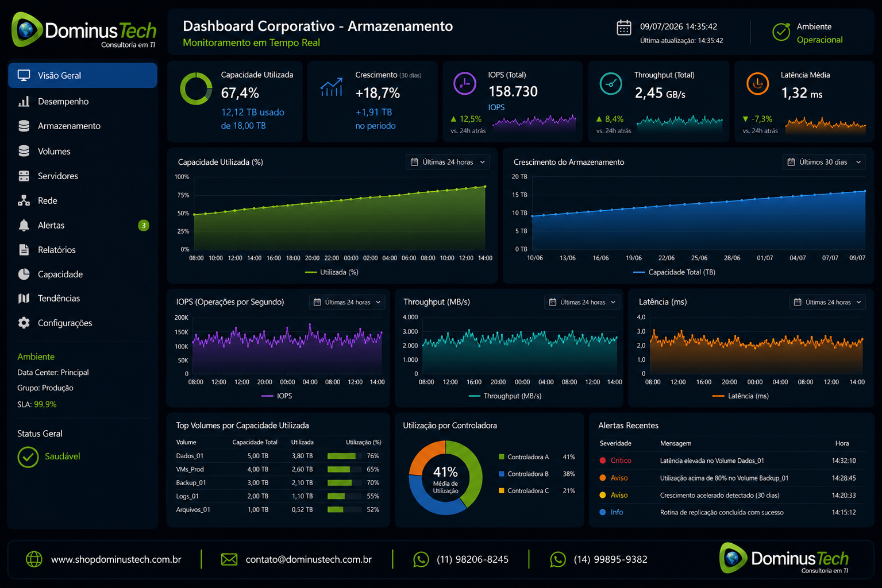Click the Crescimento trend chart icon
The image size is (882, 588).
(x=332, y=87)
